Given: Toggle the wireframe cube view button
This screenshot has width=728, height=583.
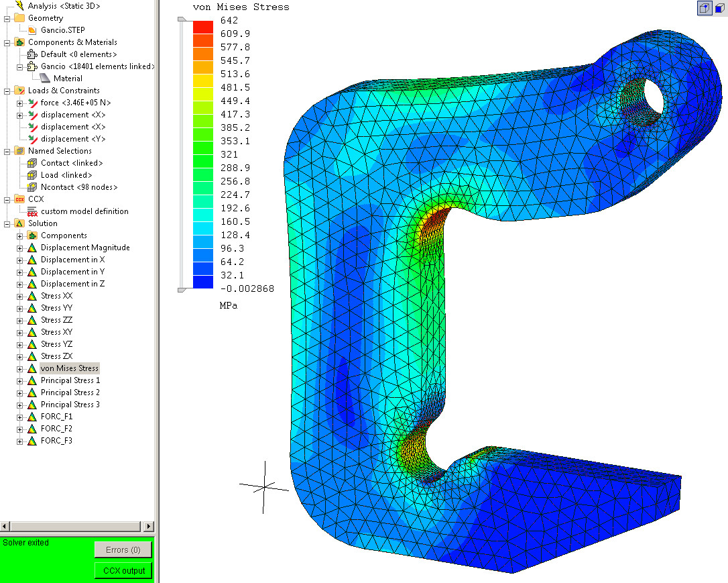Looking at the screenshot, I should tap(705, 8).
